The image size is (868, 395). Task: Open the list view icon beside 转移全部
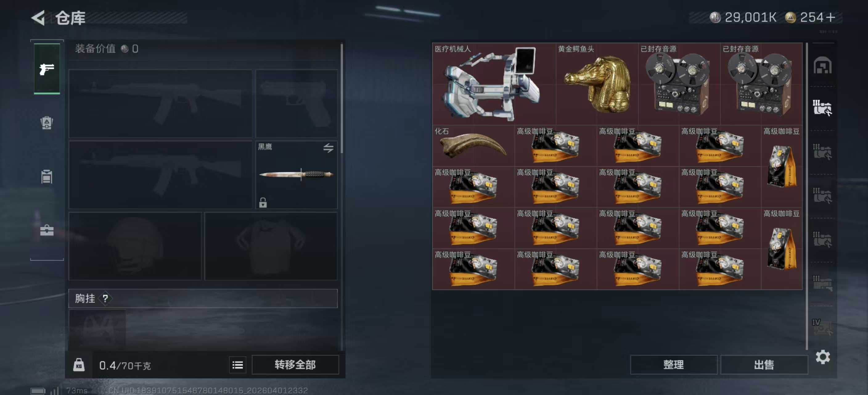238,365
